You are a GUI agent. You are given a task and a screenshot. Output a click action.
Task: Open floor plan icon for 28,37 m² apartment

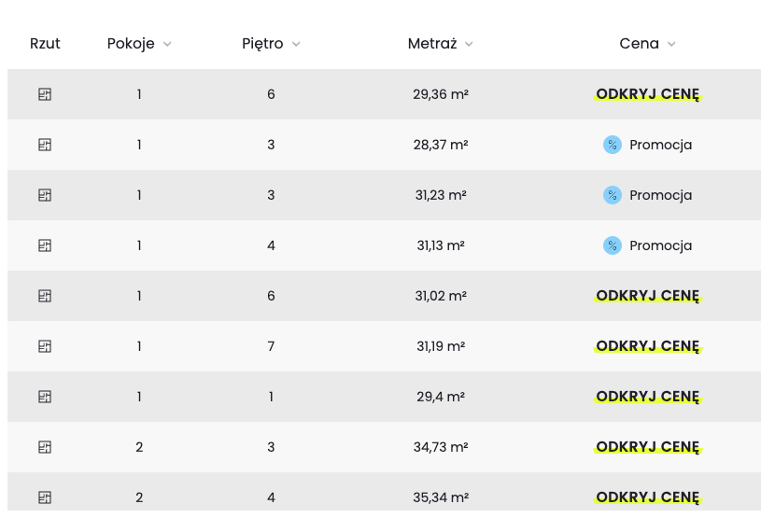point(45,145)
